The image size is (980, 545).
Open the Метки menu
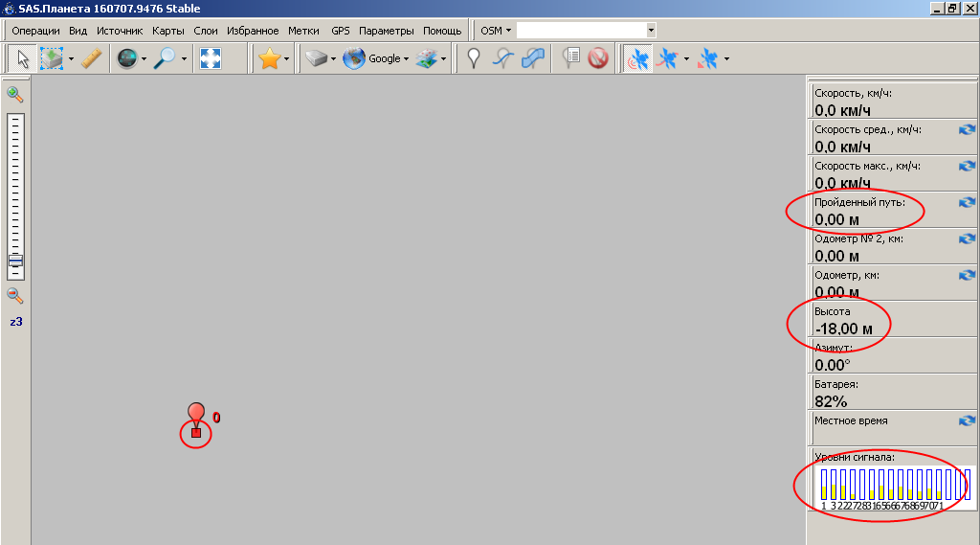[303, 31]
